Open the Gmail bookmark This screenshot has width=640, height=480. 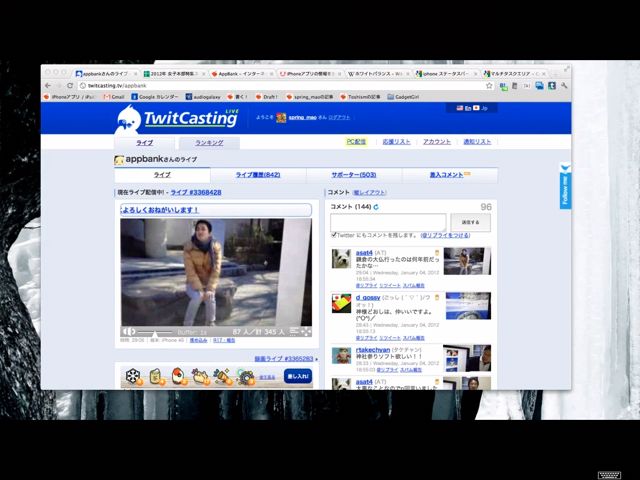(x=114, y=97)
